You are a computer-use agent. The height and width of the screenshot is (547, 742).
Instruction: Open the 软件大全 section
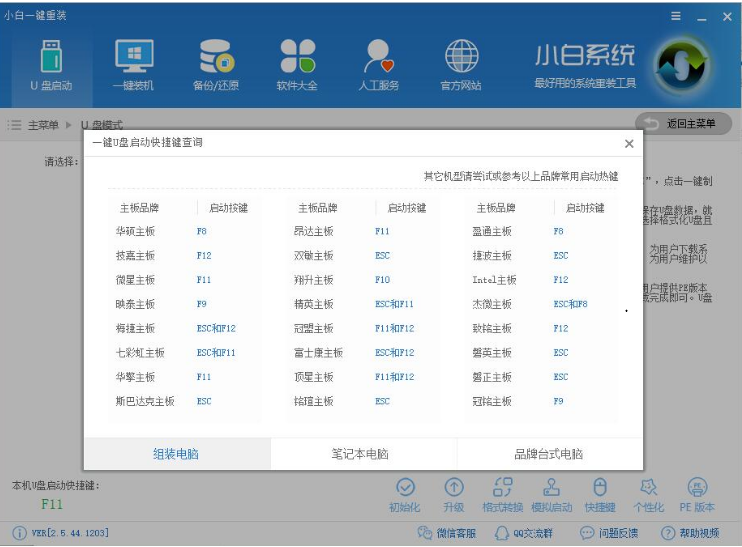pos(297,66)
